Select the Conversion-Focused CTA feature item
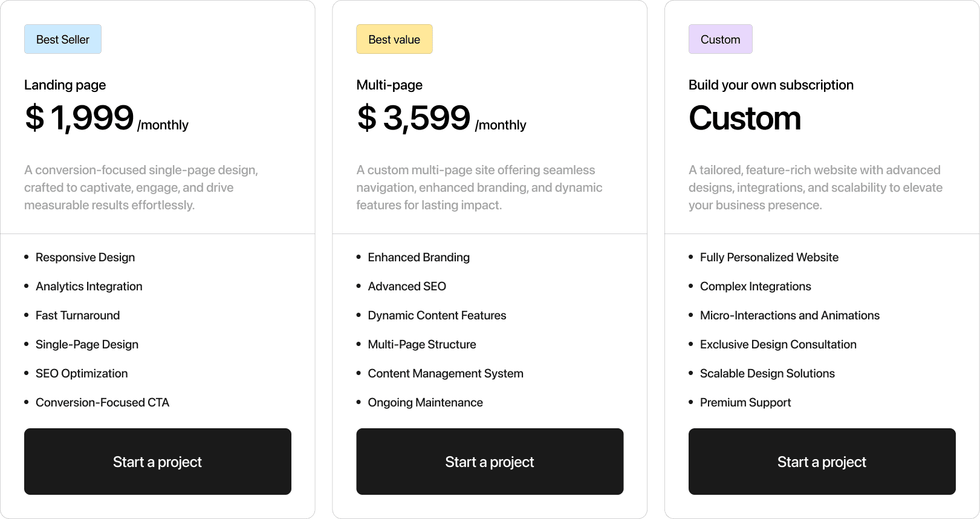Image resolution: width=980 pixels, height=519 pixels. pos(102,402)
